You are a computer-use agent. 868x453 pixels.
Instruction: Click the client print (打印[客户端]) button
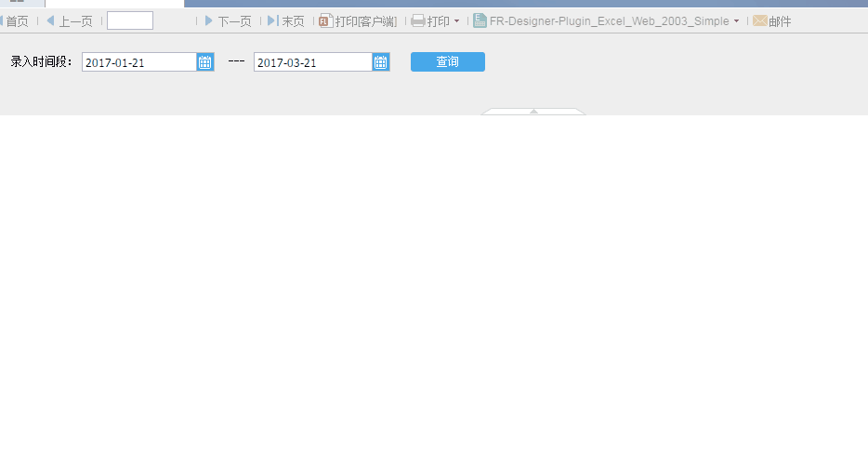pos(358,21)
